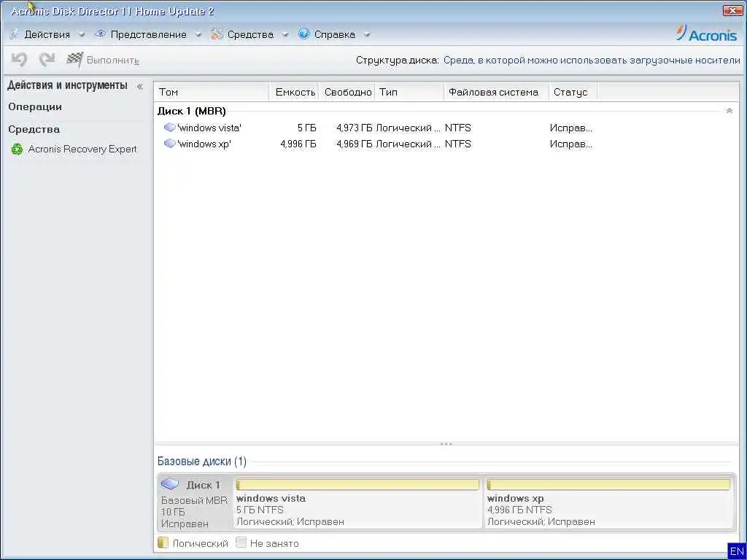This screenshot has width=747, height=560.
Task: Open the disk structure environment link
Action: [x=592, y=61]
